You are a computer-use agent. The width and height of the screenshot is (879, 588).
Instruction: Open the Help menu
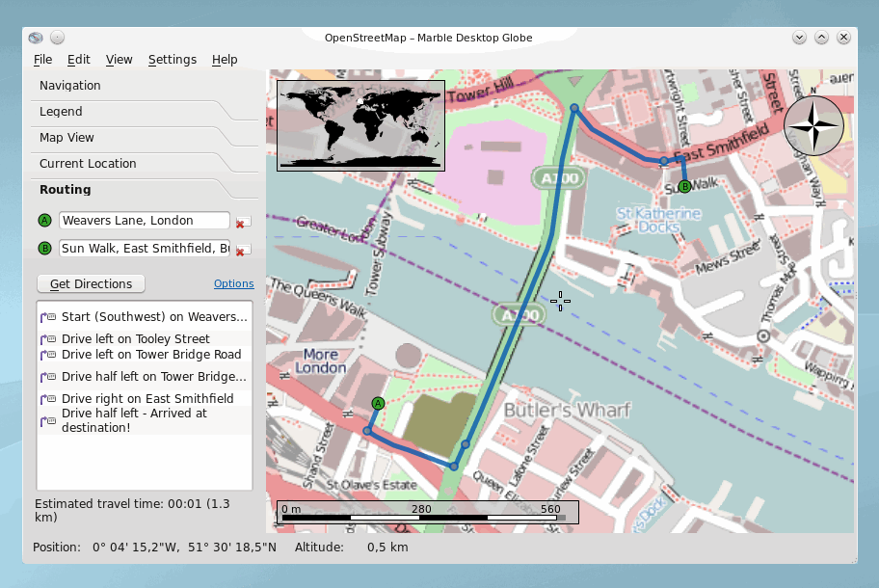pos(225,60)
